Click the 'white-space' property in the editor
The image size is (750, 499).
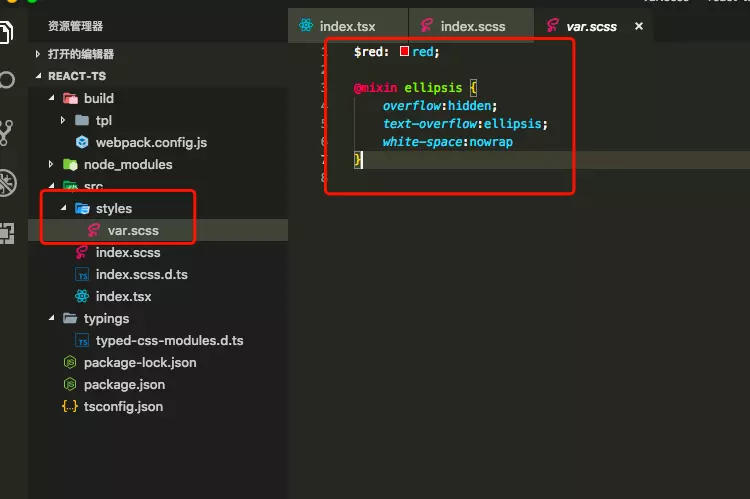coord(422,142)
